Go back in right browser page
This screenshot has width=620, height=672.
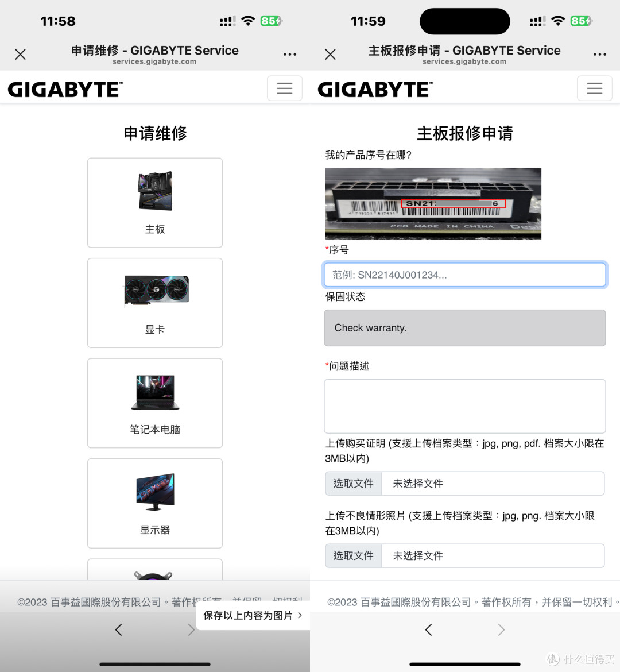click(428, 629)
